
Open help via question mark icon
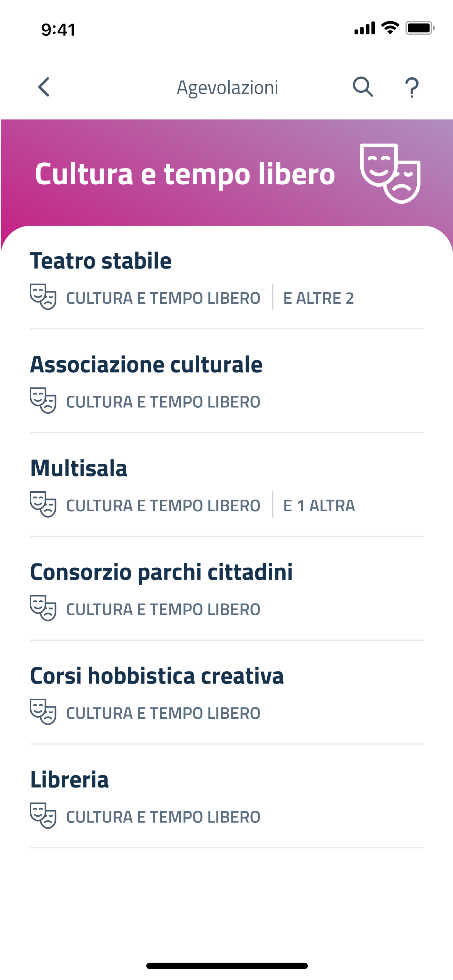412,87
